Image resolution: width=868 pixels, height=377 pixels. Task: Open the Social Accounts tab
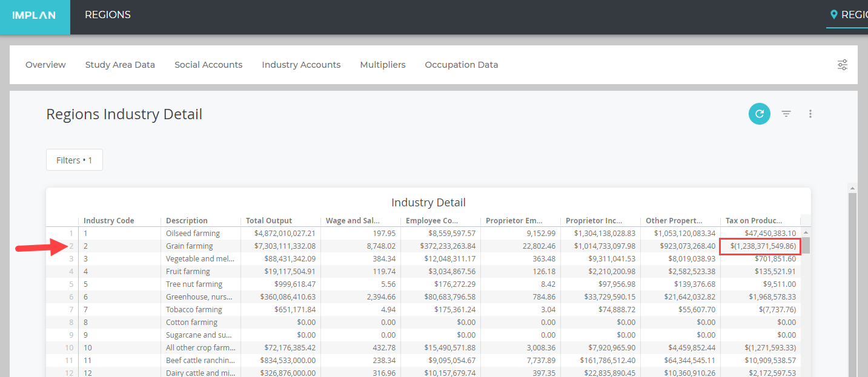(208, 65)
